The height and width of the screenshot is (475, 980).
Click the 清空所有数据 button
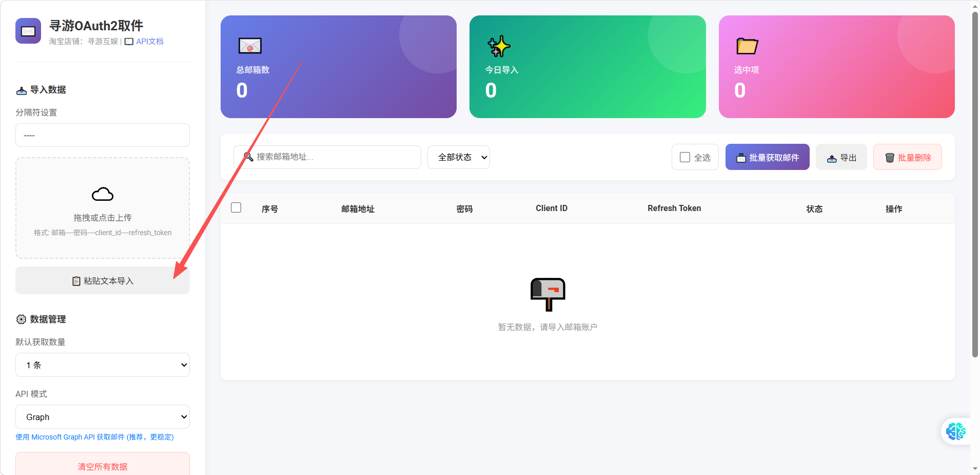[x=103, y=464]
